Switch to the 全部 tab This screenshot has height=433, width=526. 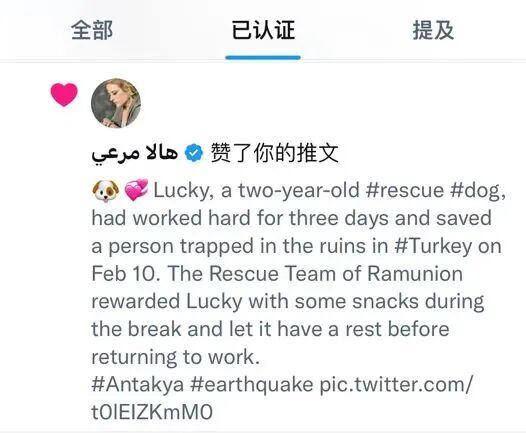pos(92,30)
